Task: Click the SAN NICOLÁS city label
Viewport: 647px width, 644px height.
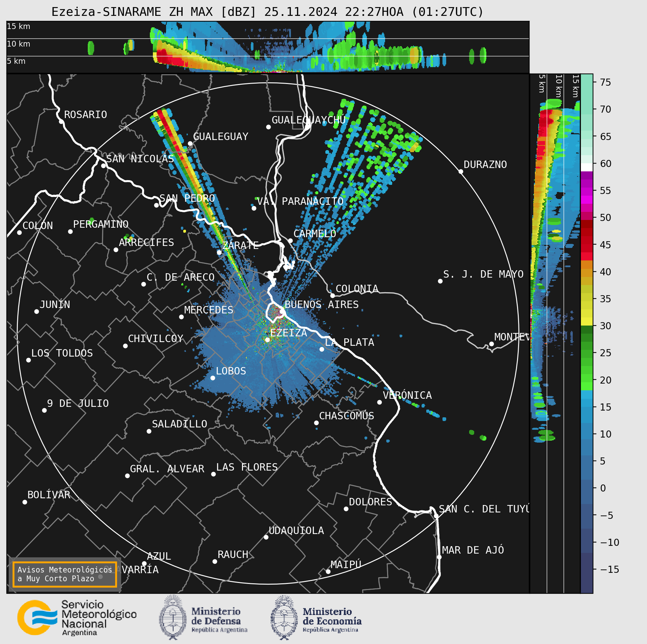Action: 140,159
